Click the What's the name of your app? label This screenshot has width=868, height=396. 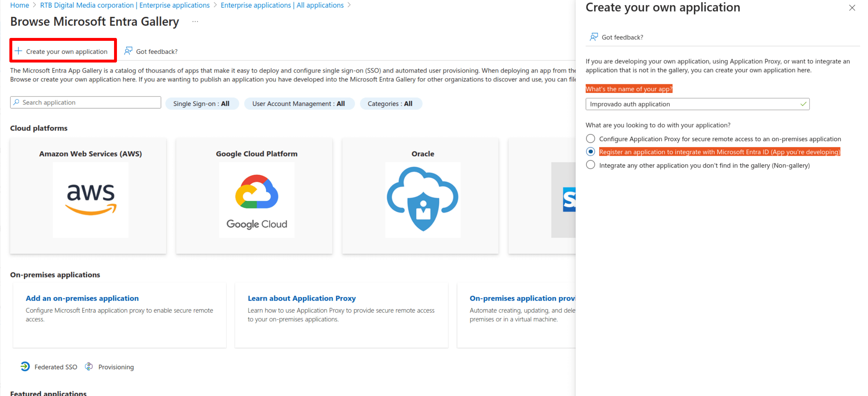click(x=629, y=89)
